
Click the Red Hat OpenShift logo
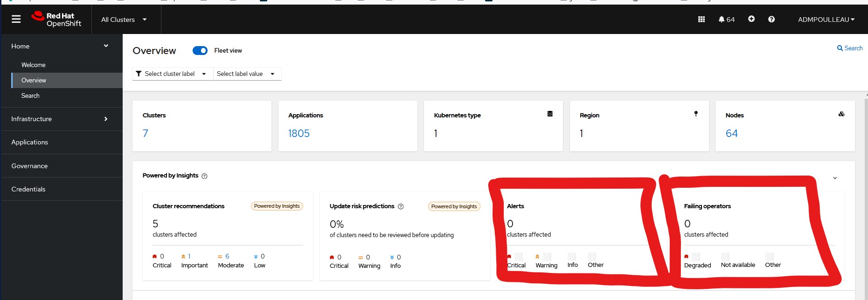click(56, 19)
